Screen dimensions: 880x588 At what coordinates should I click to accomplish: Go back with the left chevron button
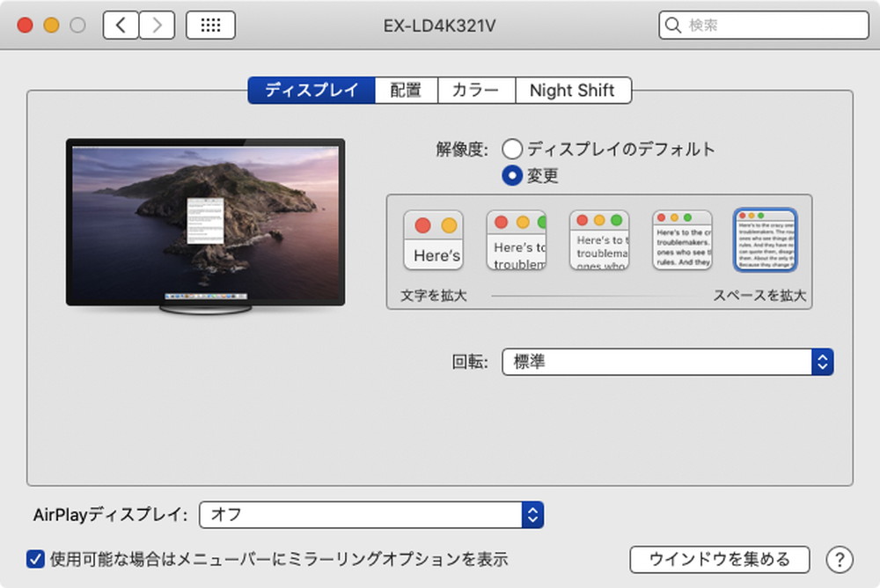pyautogui.click(x=121, y=26)
